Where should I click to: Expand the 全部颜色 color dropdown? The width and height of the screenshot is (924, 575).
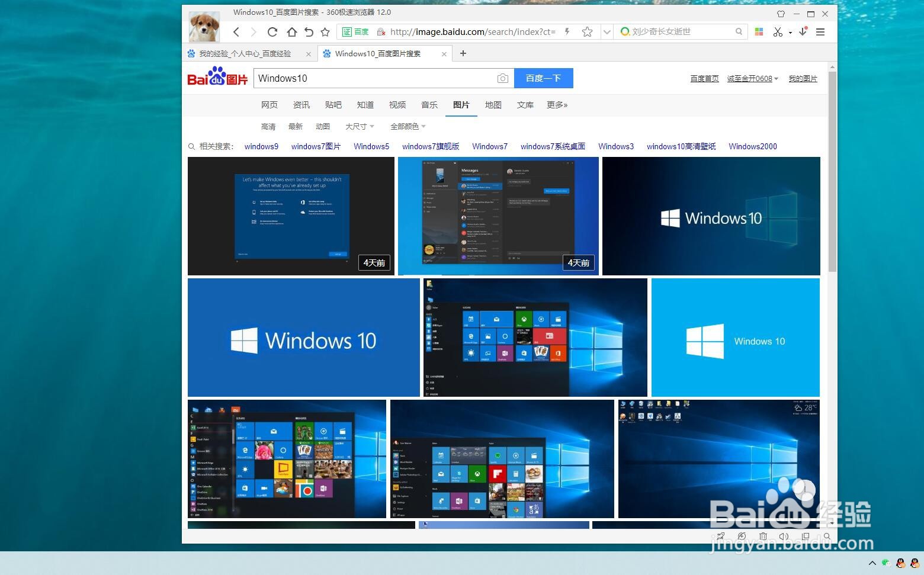pyautogui.click(x=408, y=127)
